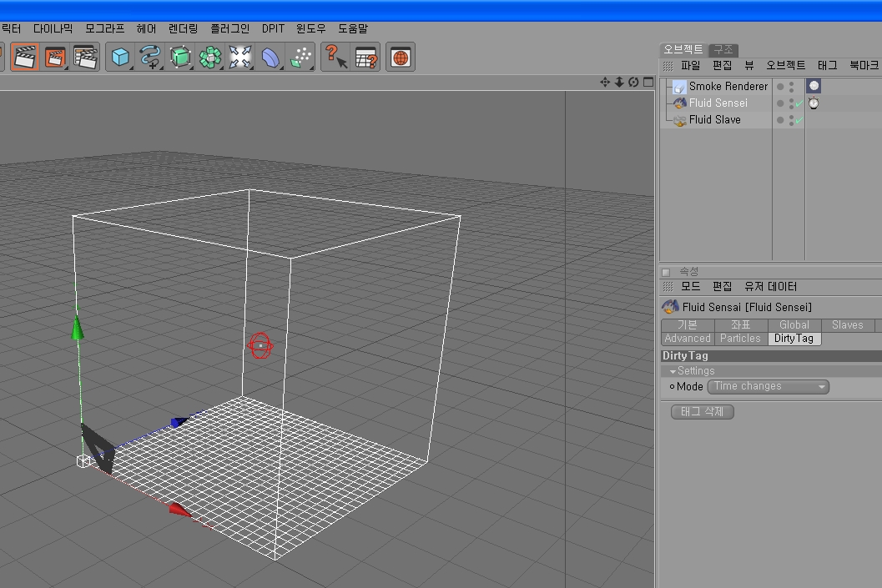This screenshot has height=588, width=882.
Task: Click Fluid Sensai icon in attributes header
Action: tap(670, 307)
